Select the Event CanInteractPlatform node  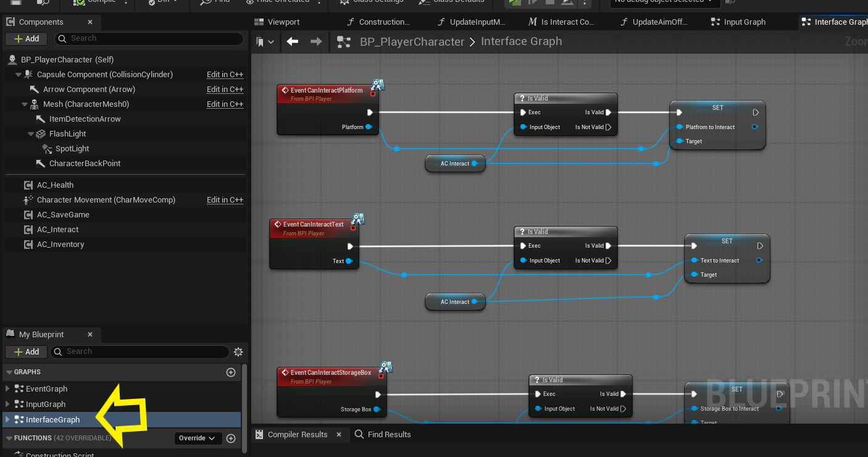[326, 90]
